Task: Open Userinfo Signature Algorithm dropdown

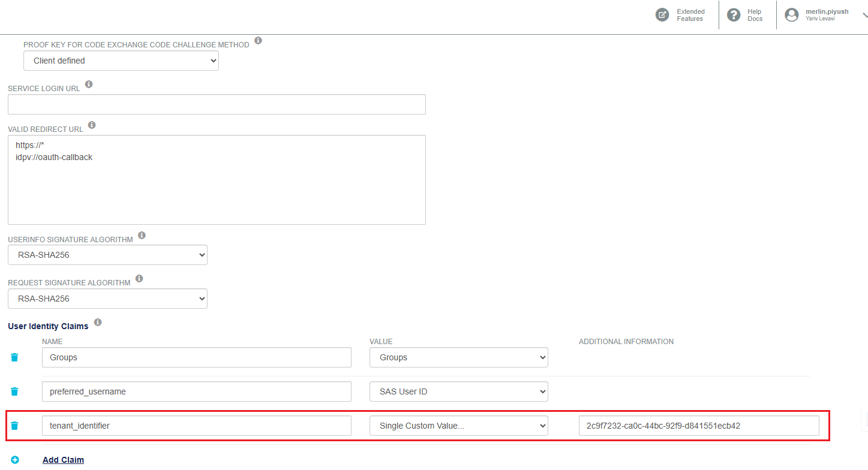Action: [x=107, y=255]
